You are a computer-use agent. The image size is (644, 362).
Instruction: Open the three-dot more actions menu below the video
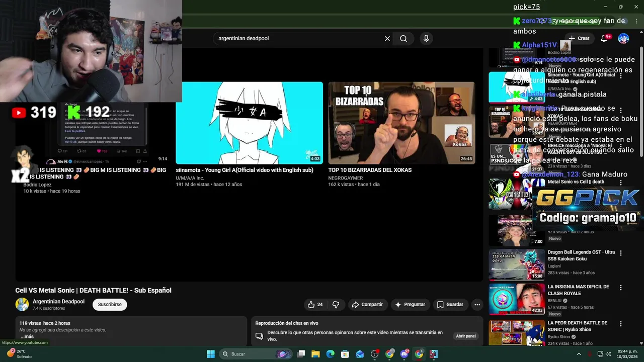coord(477,304)
